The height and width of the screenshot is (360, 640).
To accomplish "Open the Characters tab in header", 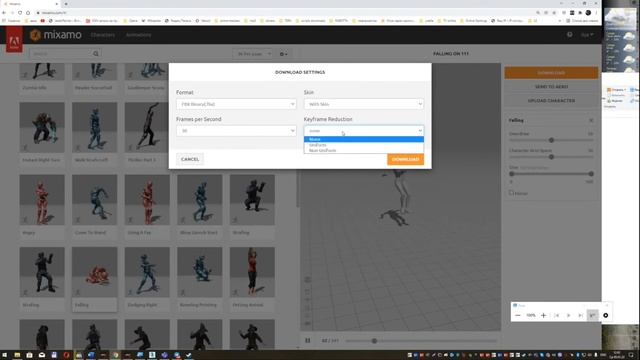I will coord(102,35).
